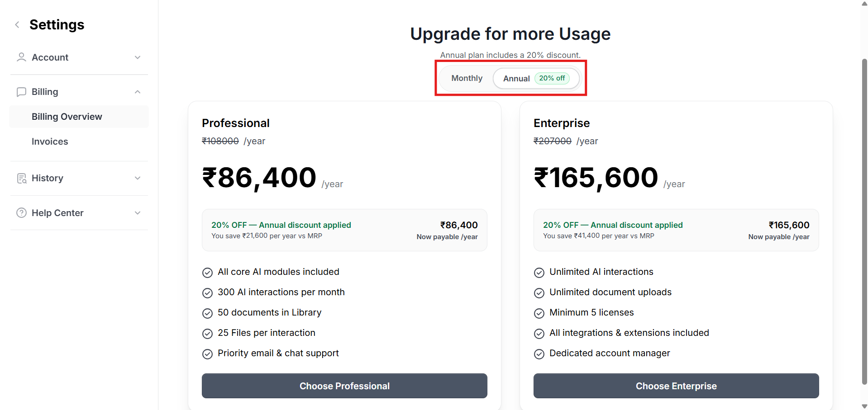The width and height of the screenshot is (868, 410).
Task: Select the Annual billing option
Action: tap(516, 79)
